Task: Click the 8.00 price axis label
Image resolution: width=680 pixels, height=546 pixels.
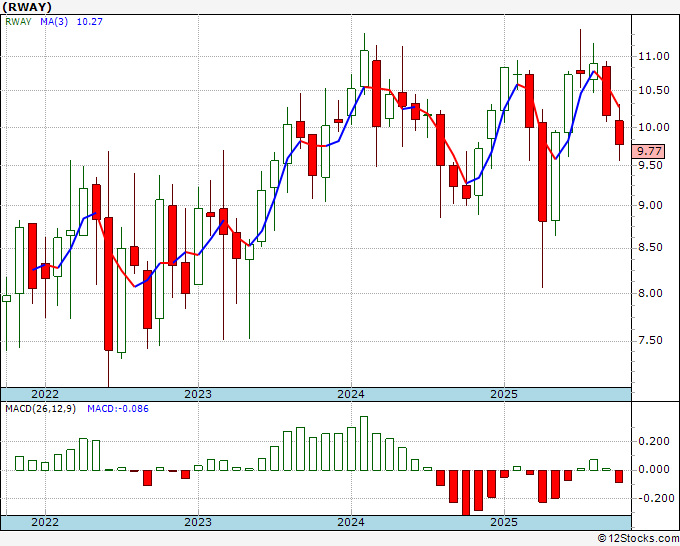Action: 650,294
